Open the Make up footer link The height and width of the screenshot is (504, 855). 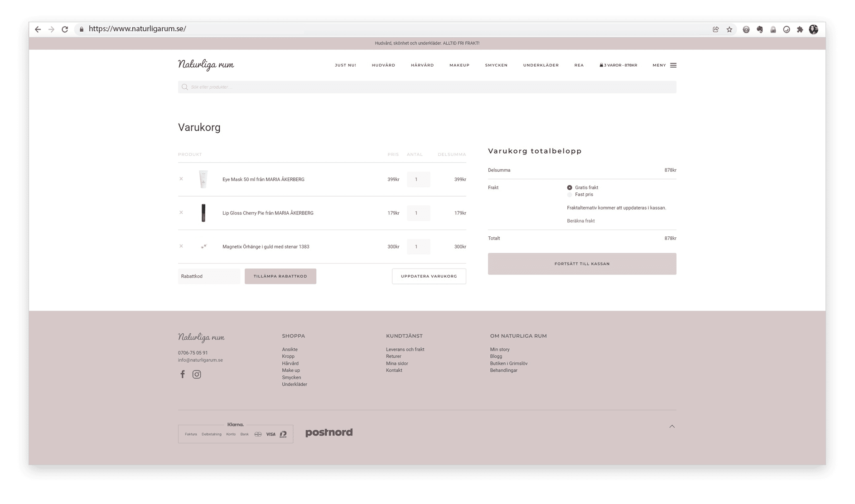[x=291, y=370]
